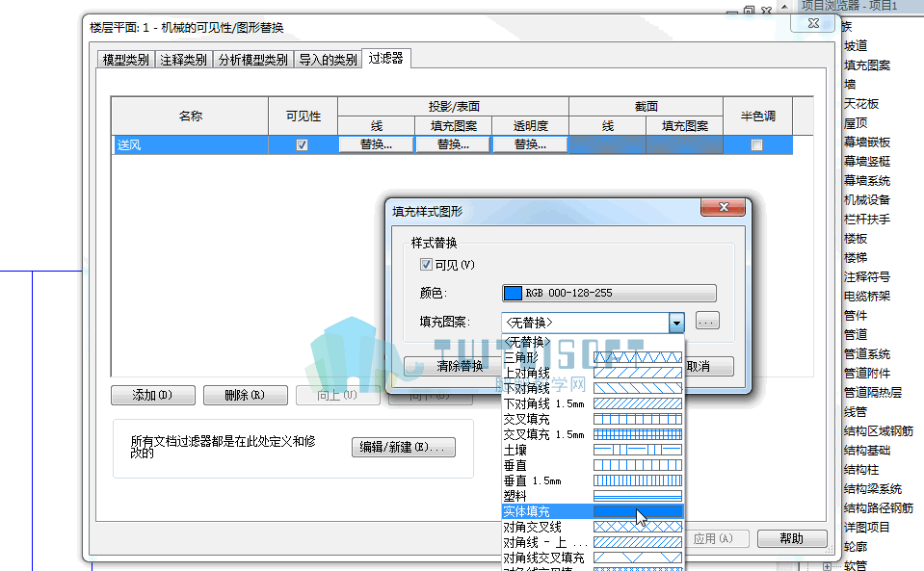The width and height of the screenshot is (924, 571).
Task: Click 清除替换 in fill style dialog
Action: (453, 366)
